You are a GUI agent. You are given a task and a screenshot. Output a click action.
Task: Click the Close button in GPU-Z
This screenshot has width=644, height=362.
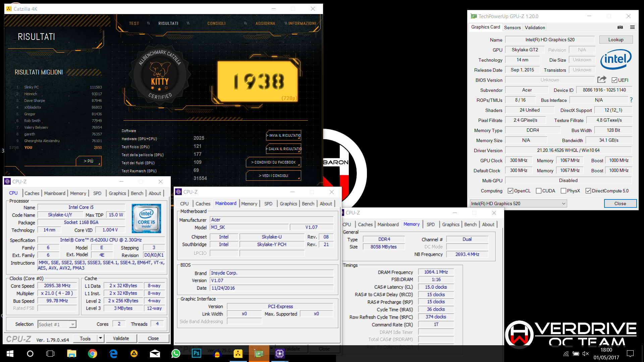[620, 203]
